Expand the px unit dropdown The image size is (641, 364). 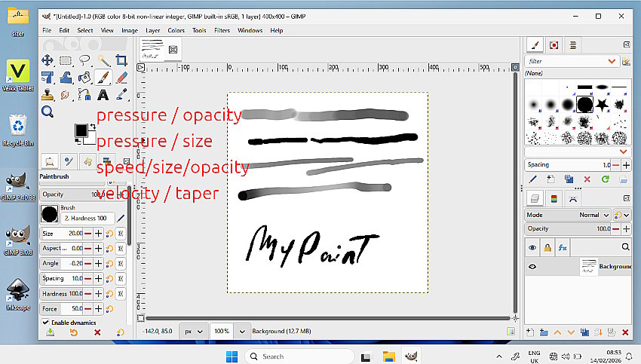[201, 331]
